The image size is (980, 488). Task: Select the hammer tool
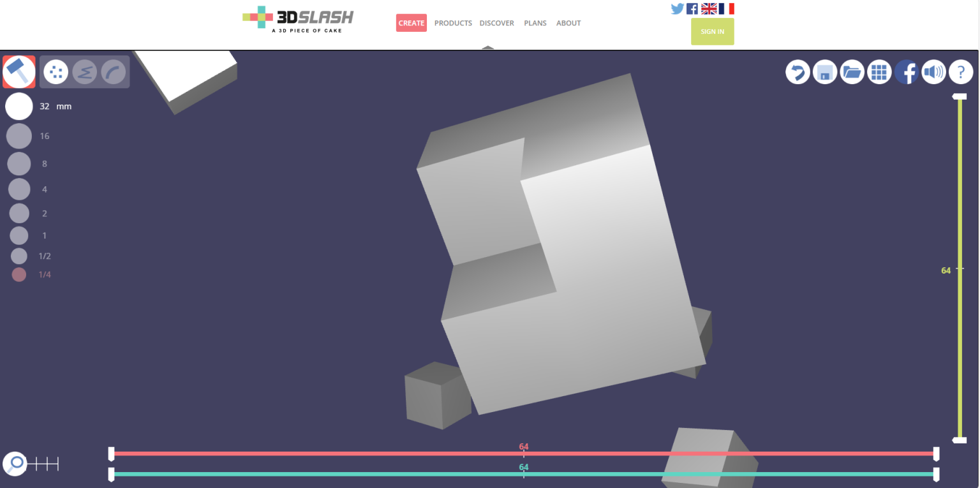click(19, 71)
